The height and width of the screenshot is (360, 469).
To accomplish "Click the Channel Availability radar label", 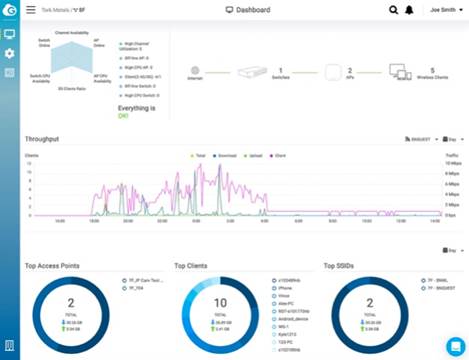I will point(72,33).
